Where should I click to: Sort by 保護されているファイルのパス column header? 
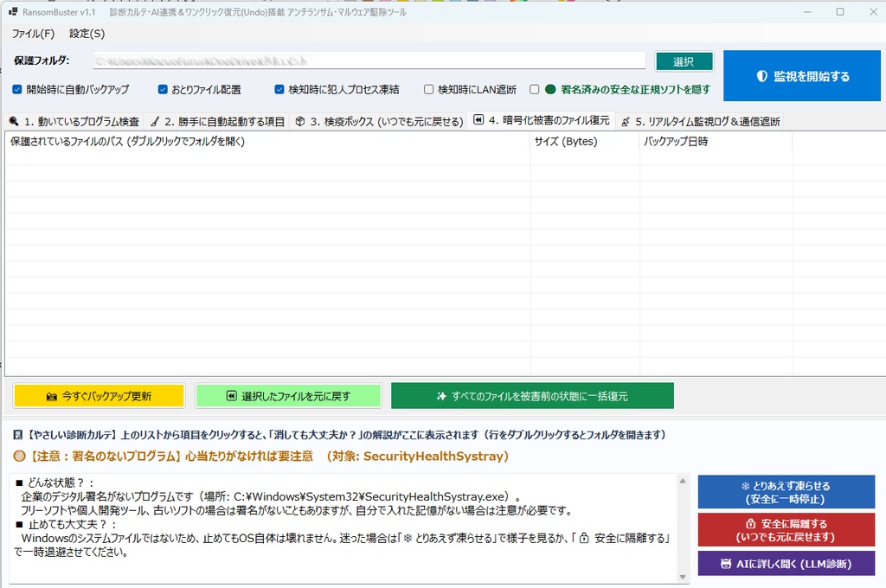[268, 141]
